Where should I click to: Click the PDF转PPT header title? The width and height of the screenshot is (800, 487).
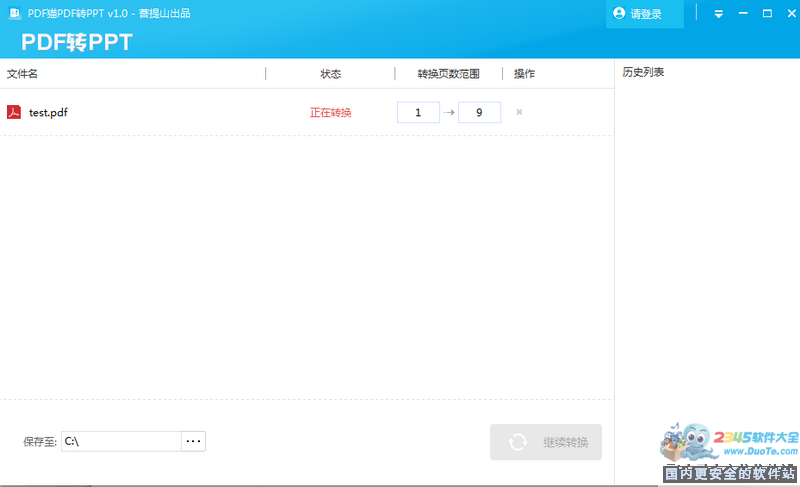[x=77, y=42]
